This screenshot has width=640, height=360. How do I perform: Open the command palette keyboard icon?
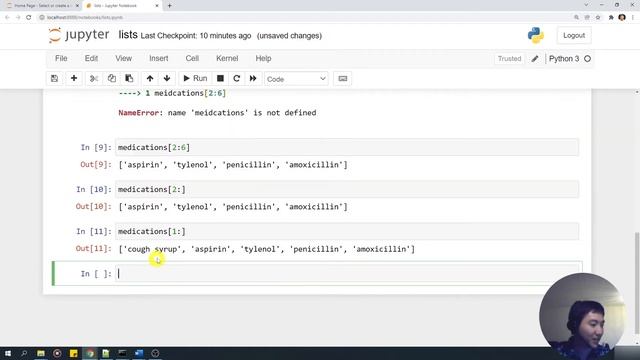pos(343,78)
